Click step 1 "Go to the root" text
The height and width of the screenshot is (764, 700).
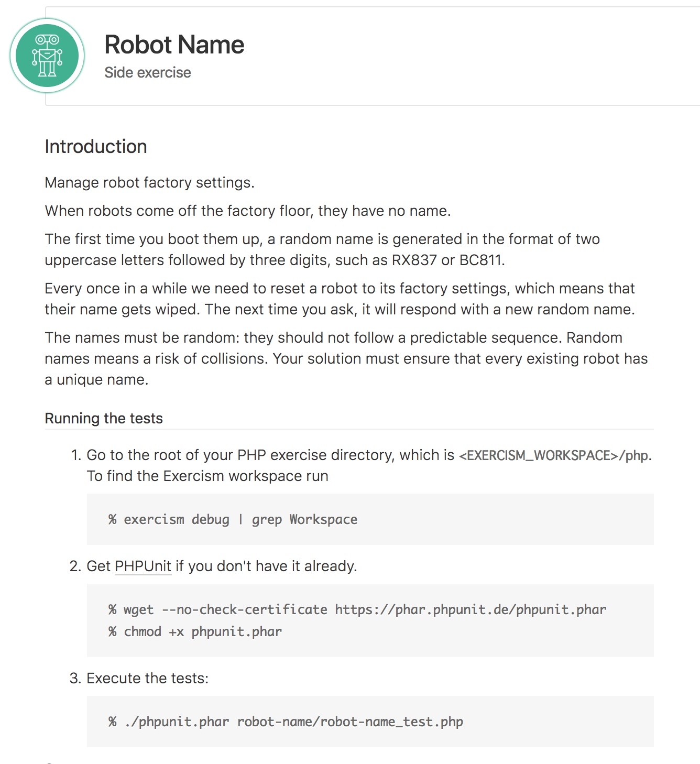click(269, 455)
